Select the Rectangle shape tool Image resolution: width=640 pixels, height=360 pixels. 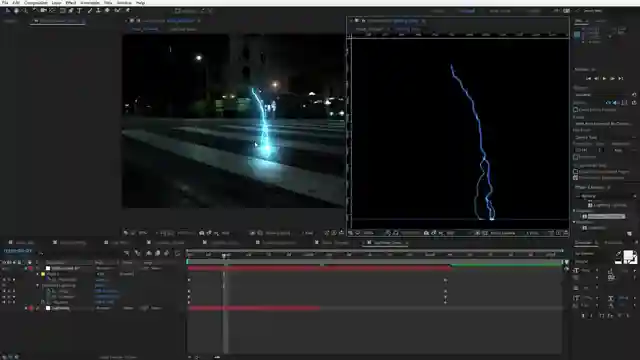pos(63,11)
